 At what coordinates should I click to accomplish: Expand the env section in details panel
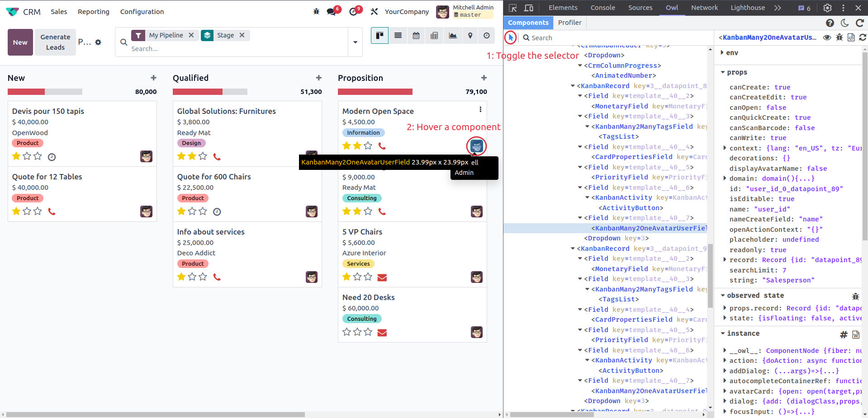(x=722, y=53)
